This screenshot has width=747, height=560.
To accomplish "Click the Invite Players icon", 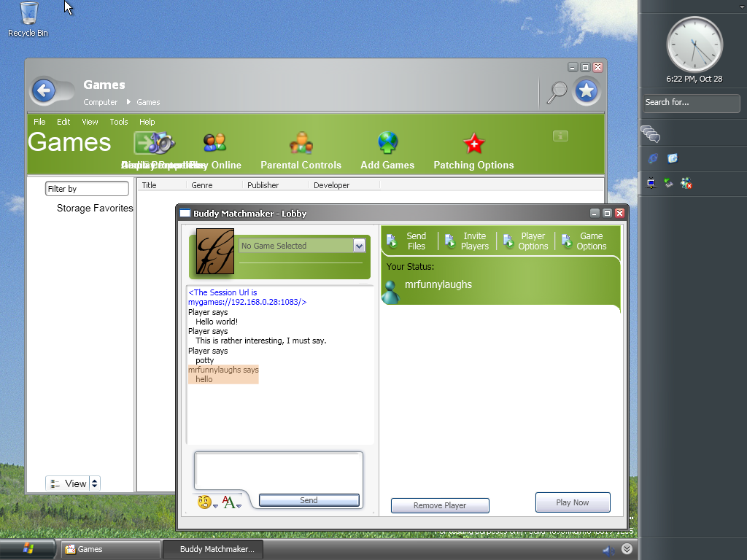I will point(450,241).
